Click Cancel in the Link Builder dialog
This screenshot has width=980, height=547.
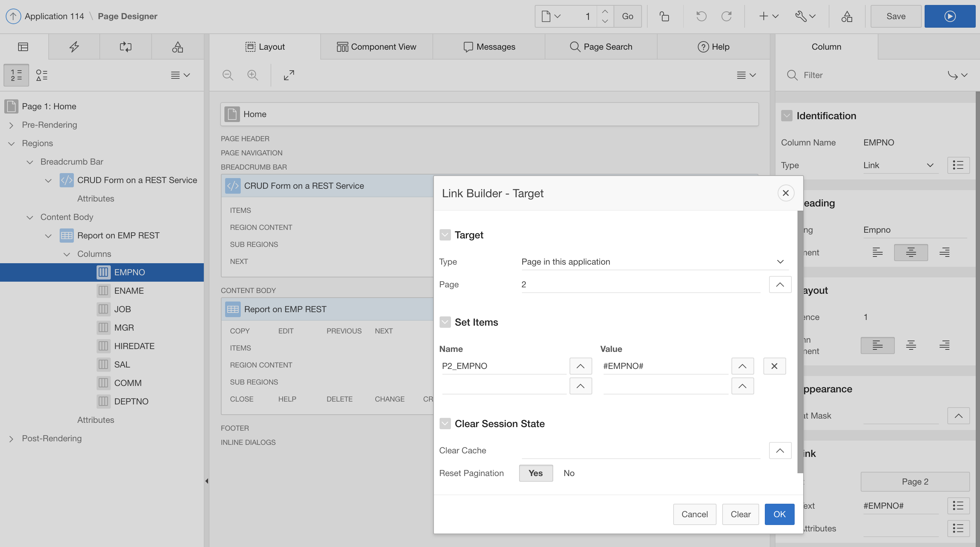(x=694, y=514)
